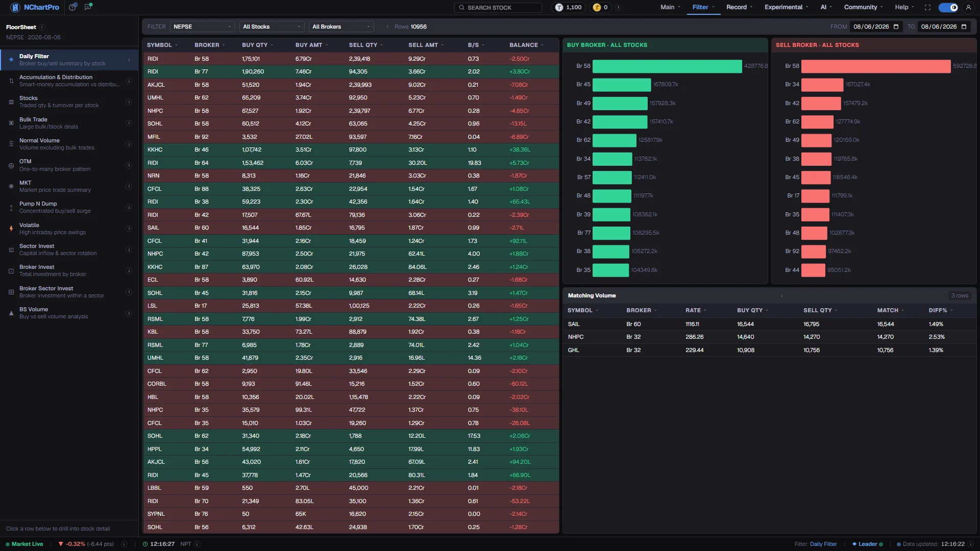
Task: Open the Record menu
Action: click(739, 7)
